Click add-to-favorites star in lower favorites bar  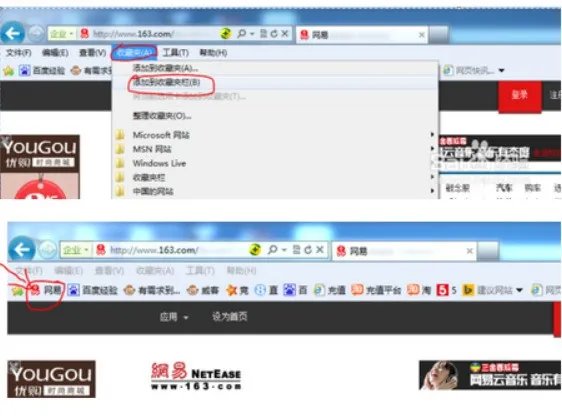pos(16,290)
